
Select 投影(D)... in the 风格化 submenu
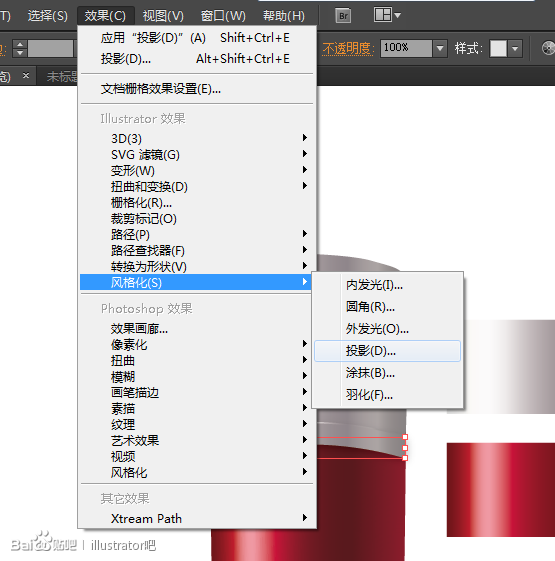tap(388, 351)
